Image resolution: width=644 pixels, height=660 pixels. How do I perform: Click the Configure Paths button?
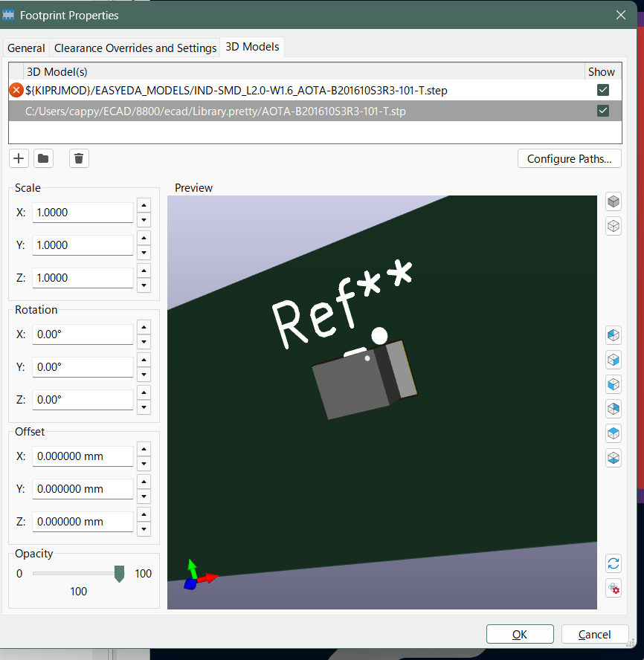[569, 158]
